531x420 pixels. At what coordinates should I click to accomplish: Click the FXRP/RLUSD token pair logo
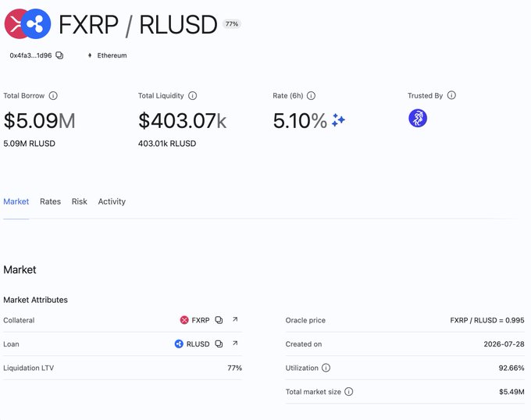click(27, 23)
